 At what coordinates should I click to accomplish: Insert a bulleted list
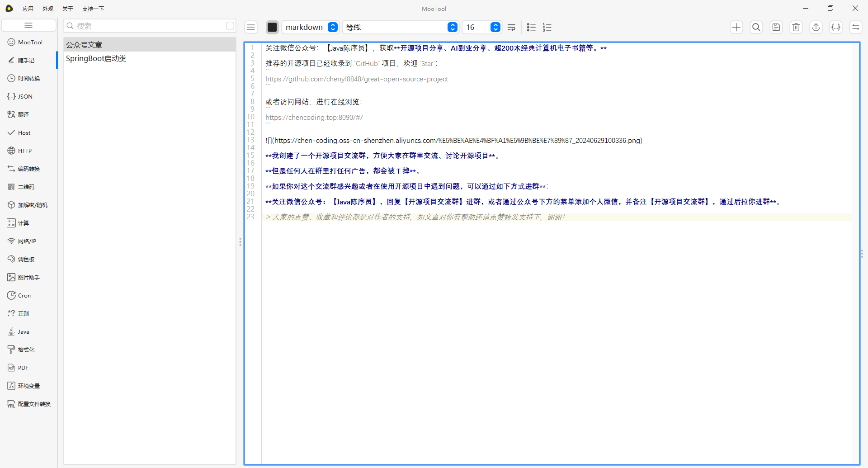click(531, 27)
